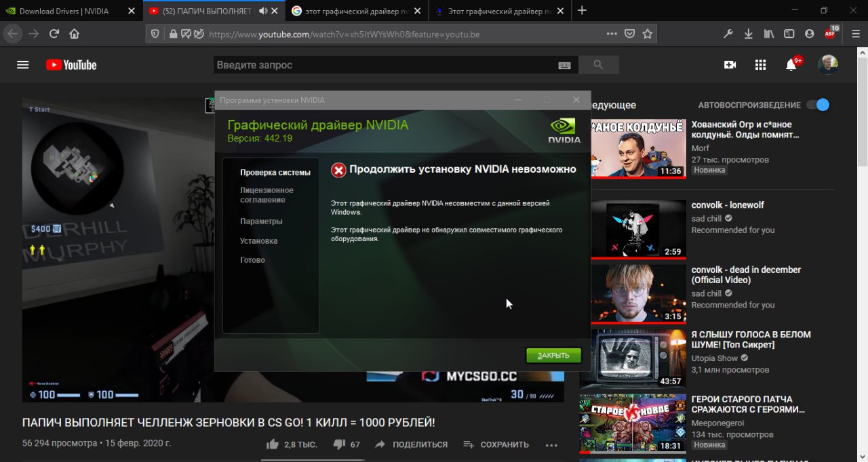This screenshot has width=868, height=462.
Task: Select 'Параметры' step in installer sidebar
Action: 261,222
